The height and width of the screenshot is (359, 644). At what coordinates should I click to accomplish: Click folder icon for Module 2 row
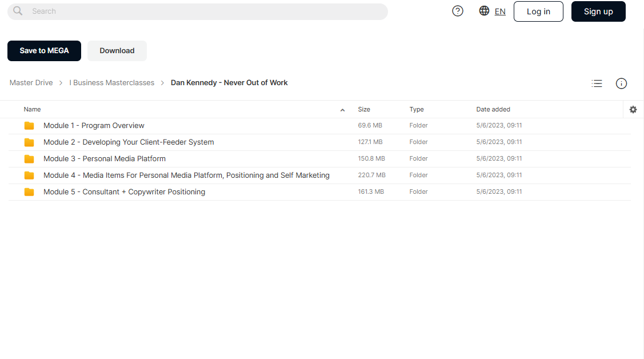(x=29, y=142)
